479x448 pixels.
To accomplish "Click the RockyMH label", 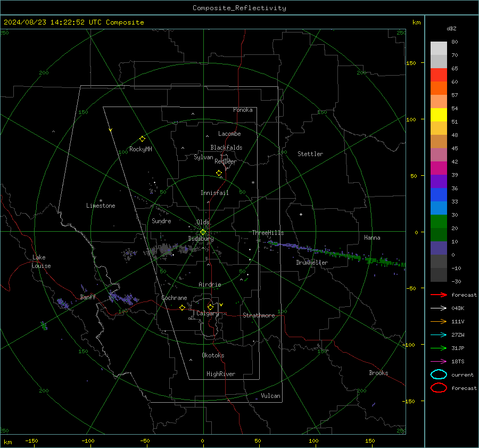I will (141, 149).
